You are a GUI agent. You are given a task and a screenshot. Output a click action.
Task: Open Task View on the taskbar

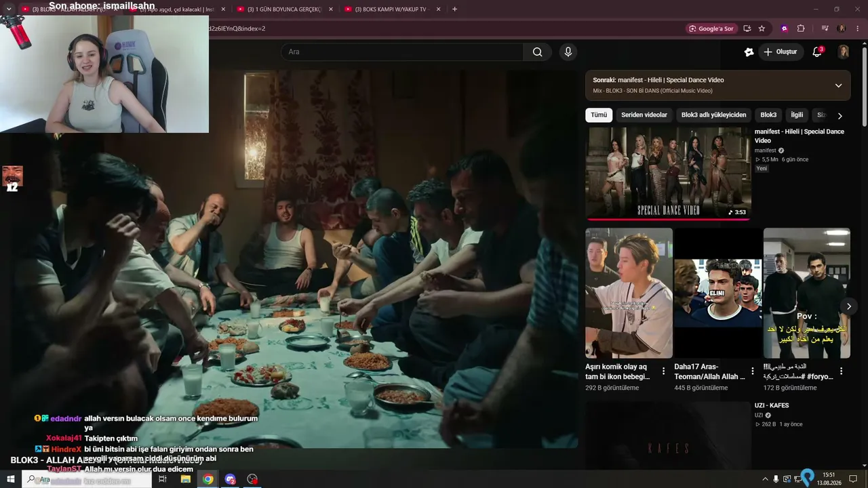pos(163,479)
